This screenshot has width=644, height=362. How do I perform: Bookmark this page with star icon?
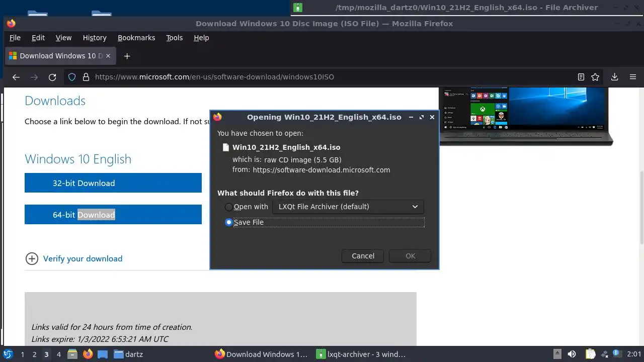point(595,77)
